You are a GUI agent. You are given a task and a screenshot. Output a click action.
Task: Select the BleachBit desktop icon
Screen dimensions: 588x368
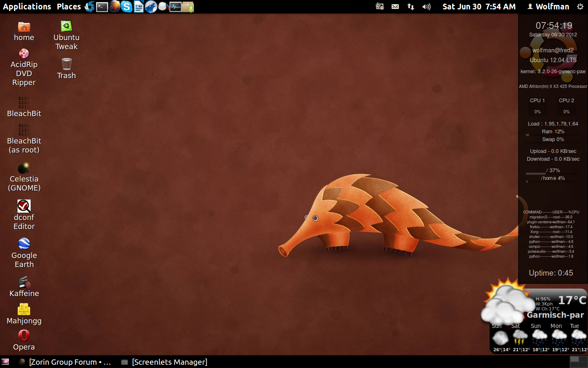click(24, 107)
